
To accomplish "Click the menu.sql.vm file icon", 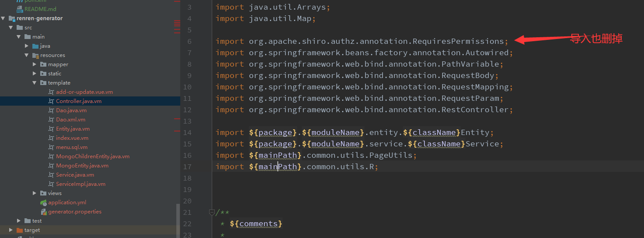I will click(51, 147).
